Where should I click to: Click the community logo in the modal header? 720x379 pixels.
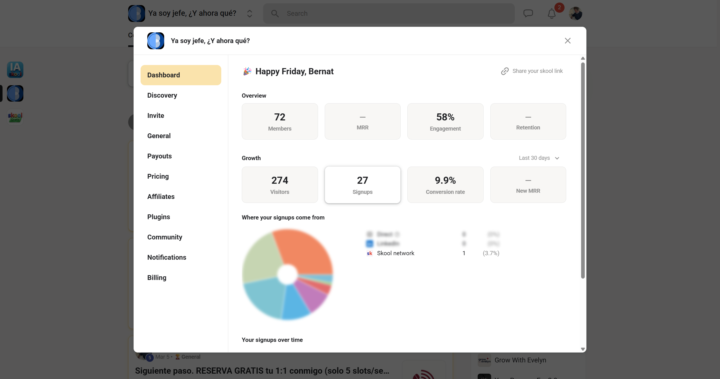pyautogui.click(x=156, y=41)
